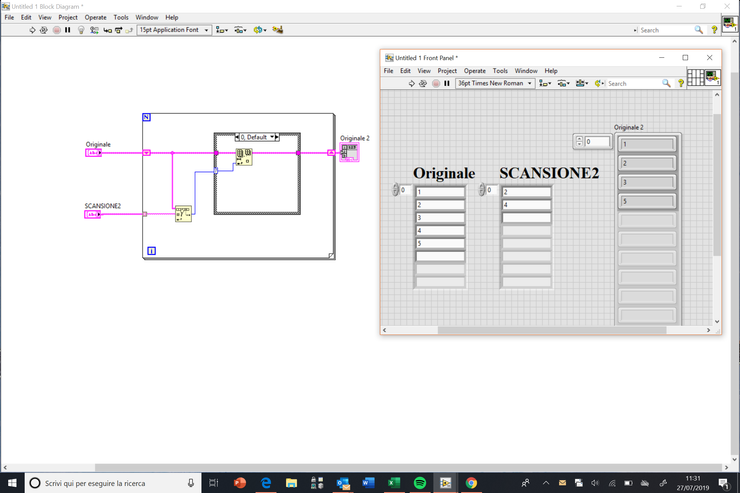Image resolution: width=740 pixels, height=493 pixels.
Task: Click Step Into icon in Block Diagram
Action: pos(108,30)
